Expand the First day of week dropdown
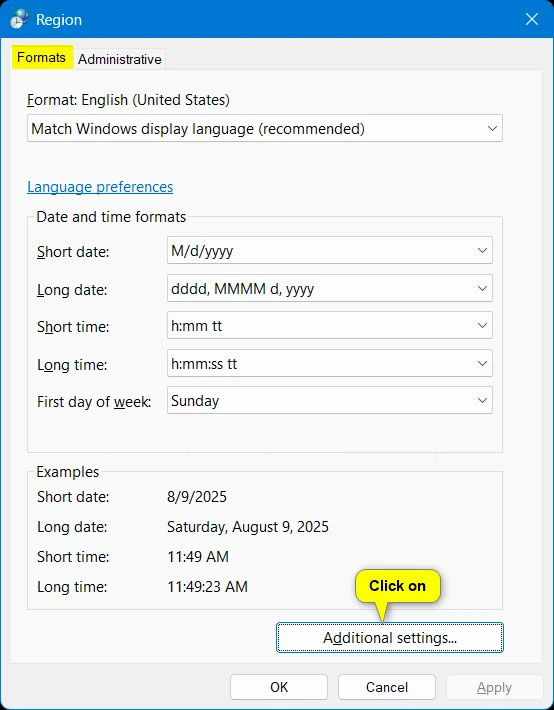This screenshot has height=710, width=554. click(329, 400)
